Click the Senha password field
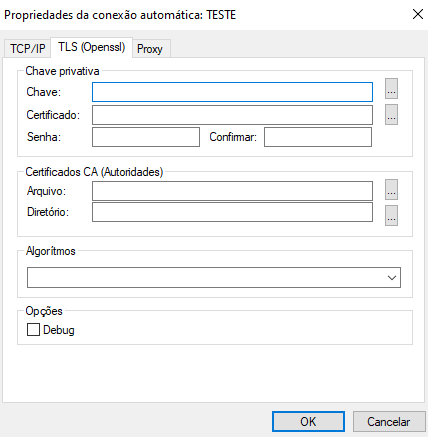Image resolution: width=428 pixels, height=437 pixels. click(x=146, y=137)
